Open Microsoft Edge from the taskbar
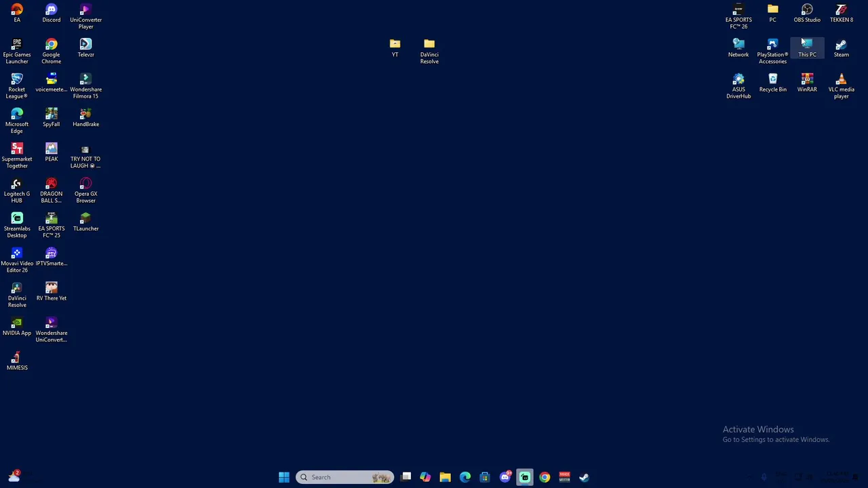Screen dimensions: 868x488 click(x=465, y=477)
